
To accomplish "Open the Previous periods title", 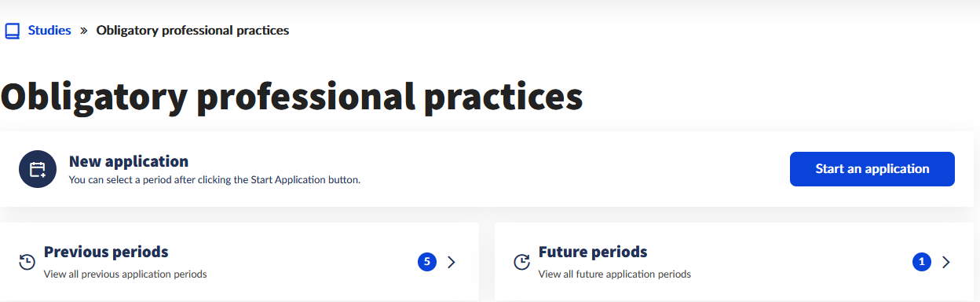I will tap(106, 252).
